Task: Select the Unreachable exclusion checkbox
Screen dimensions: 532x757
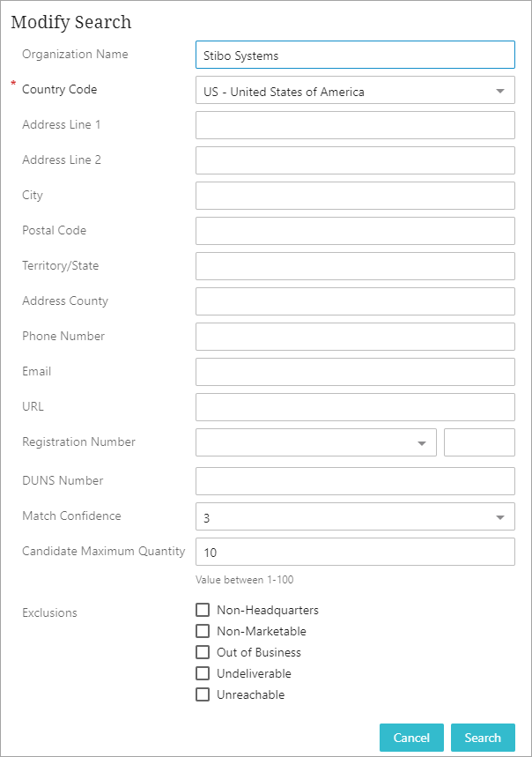Action: pyautogui.click(x=203, y=694)
